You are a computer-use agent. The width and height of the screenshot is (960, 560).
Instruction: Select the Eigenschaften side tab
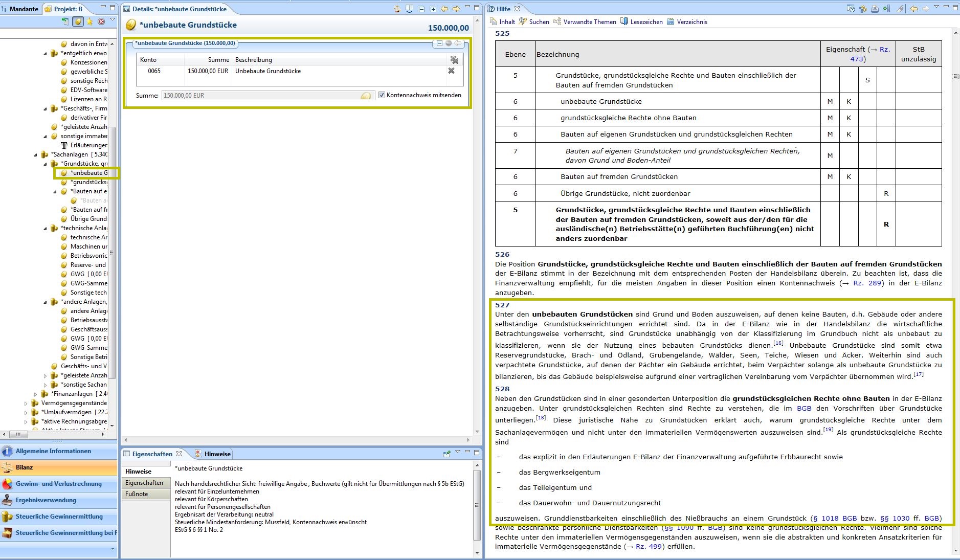tap(145, 483)
